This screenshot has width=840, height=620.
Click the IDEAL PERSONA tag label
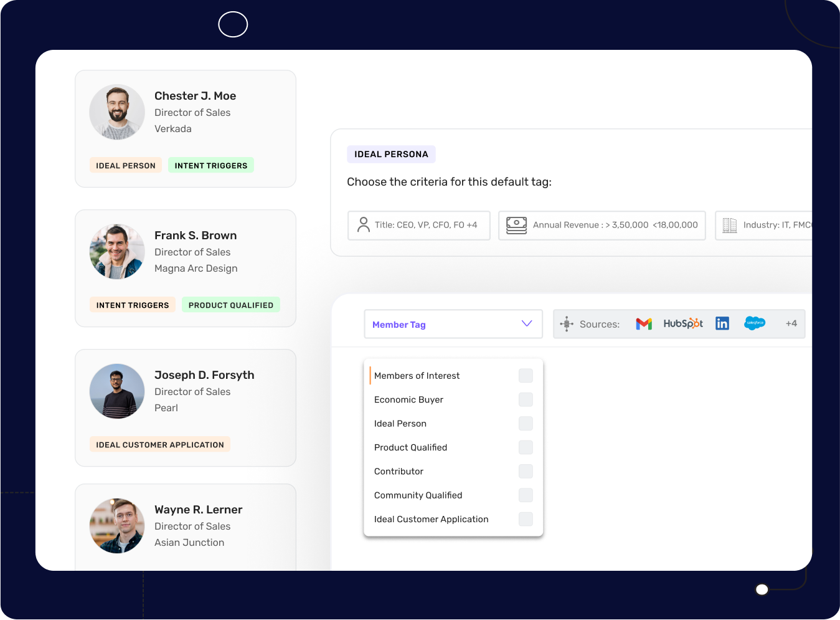tap(391, 155)
